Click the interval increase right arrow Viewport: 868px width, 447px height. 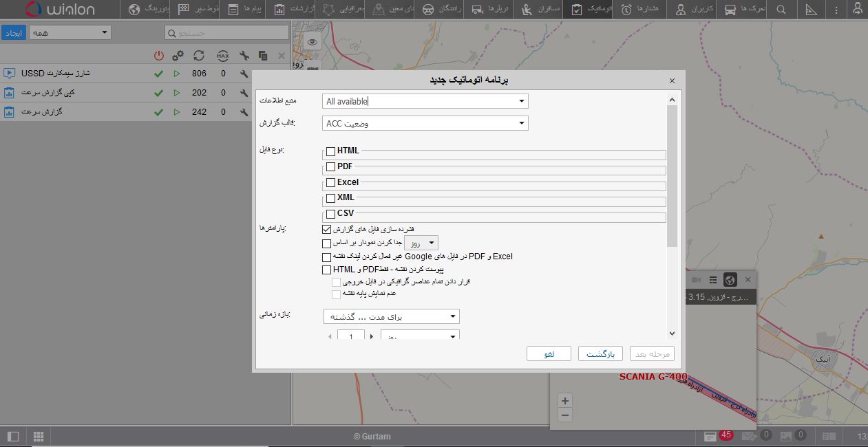pyautogui.click(x=372, y=336)
